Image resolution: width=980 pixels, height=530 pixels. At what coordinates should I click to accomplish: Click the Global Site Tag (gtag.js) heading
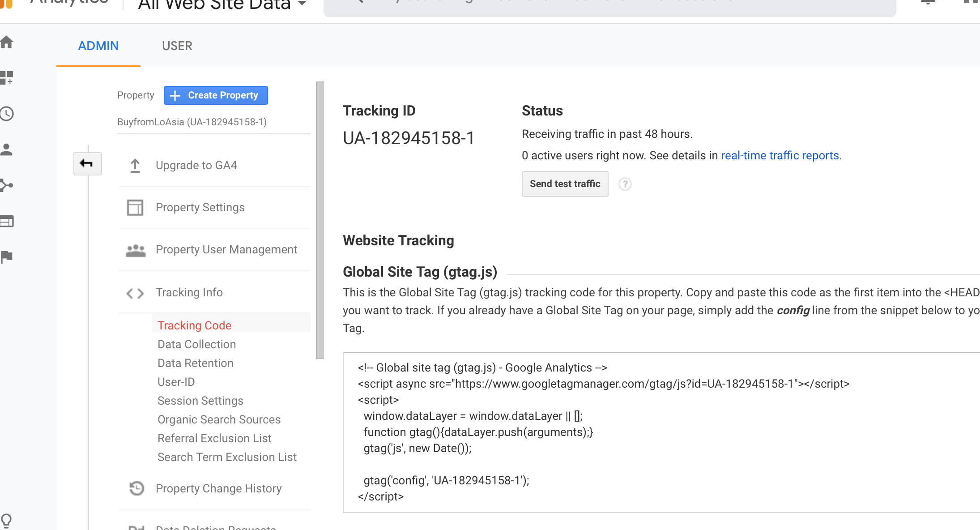pyautogui.click(x=420, y=272)
